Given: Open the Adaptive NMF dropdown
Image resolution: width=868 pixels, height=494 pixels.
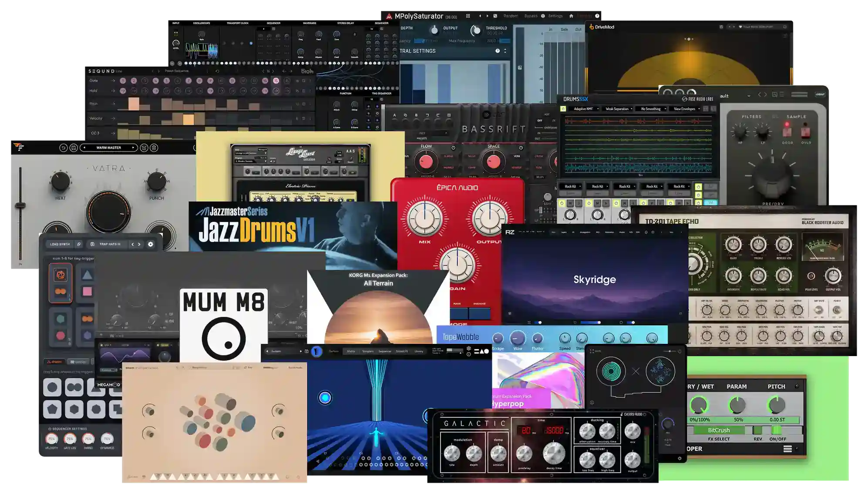Looking at the screenshot, I should (x=585, y=109).
